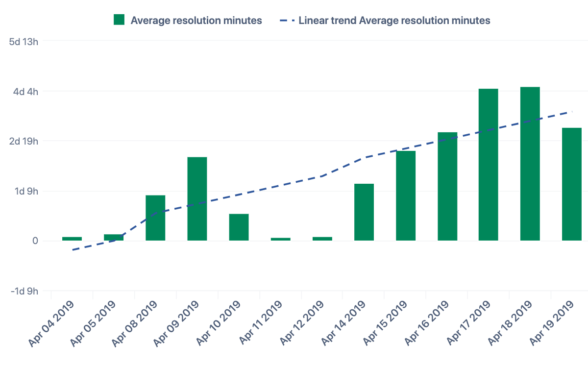588x392 pixels.
Task: Click the Apr 19 2019 date label
Action: (552, 324)
